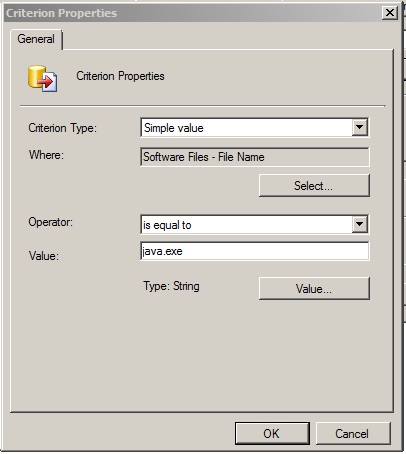Dismiss the dialog with Cancel
The height and width of the screenshot is (454, 406).
tap(353, 433)
